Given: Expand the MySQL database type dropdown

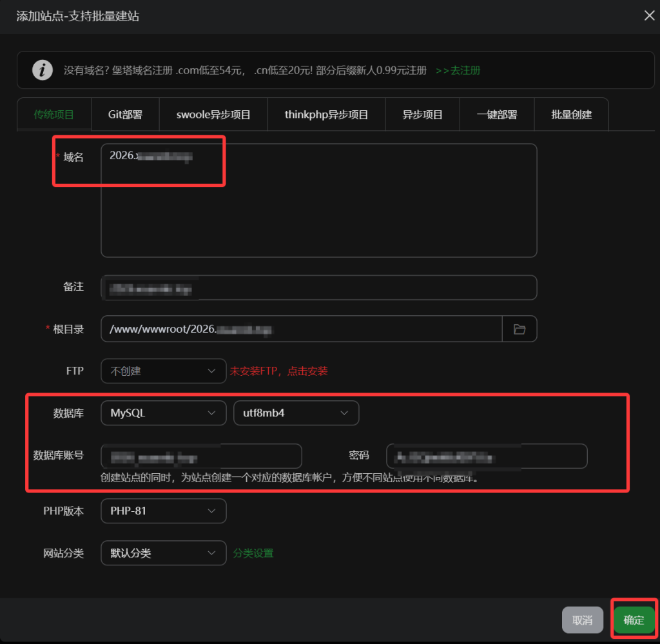Looking at the screenshot, I should click(x=163, y=413).
